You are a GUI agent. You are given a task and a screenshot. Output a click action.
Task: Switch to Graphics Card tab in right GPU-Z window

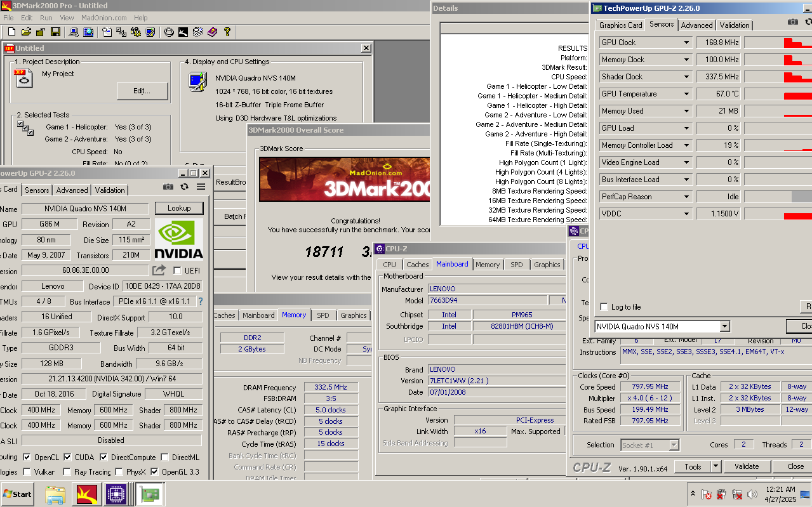click(620, 25)
